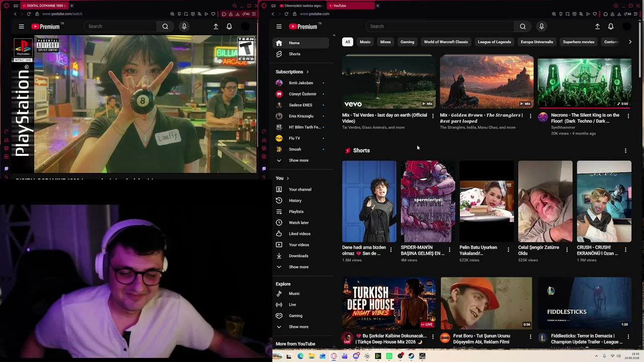
Task: Open options for Tai Verdes mix
Action: [x=433, y=116]
